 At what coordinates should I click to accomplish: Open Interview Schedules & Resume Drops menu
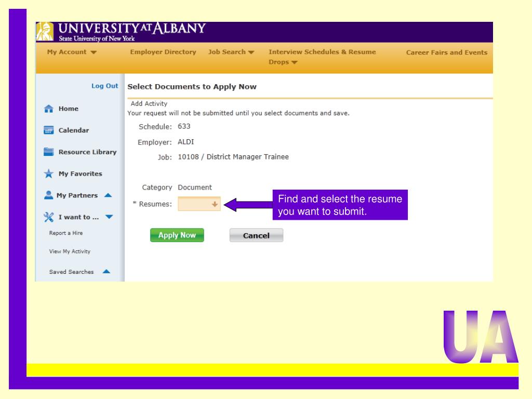coord(322,57)
